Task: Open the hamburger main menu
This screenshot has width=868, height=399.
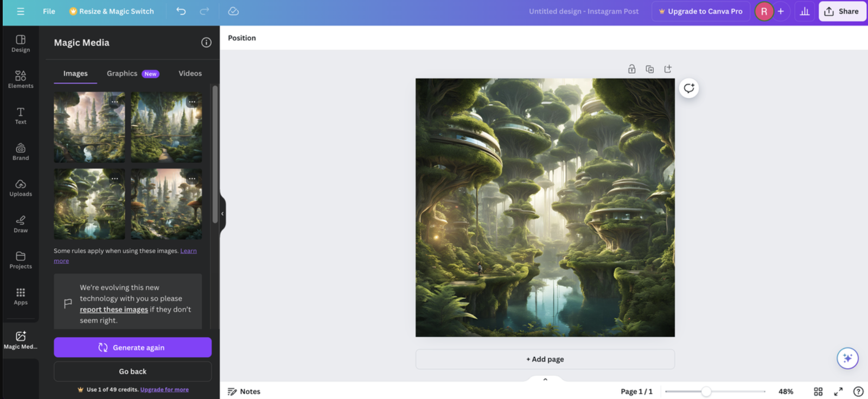Action: 21,11
